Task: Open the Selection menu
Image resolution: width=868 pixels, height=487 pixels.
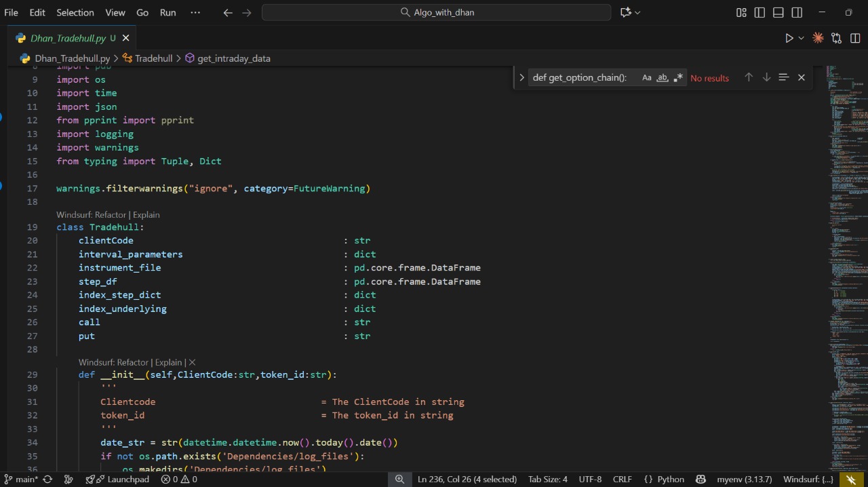Action: click(x=75, y=12)
